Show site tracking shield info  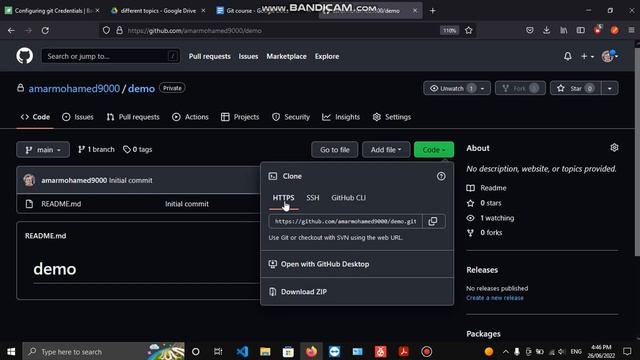(106, 30)
